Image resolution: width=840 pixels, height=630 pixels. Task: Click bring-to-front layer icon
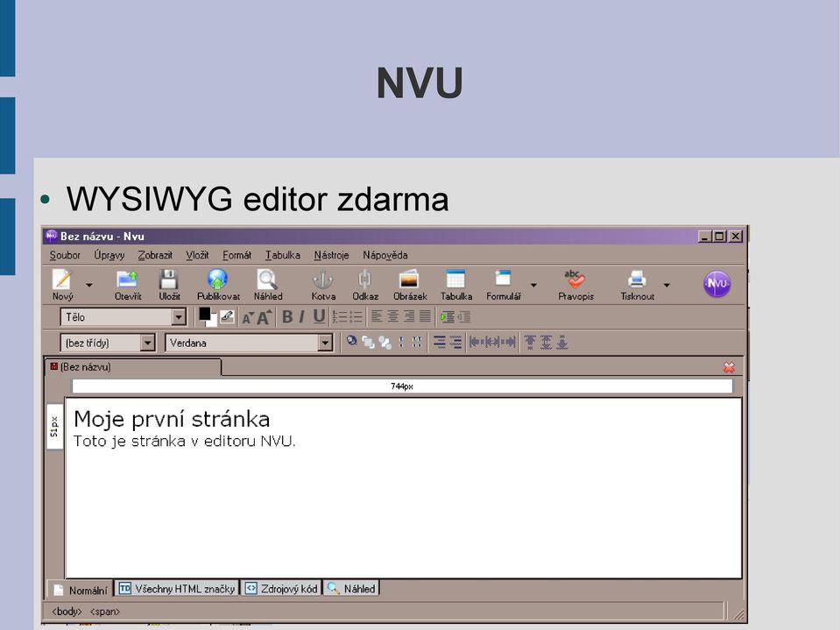click(x=368, y=343)
